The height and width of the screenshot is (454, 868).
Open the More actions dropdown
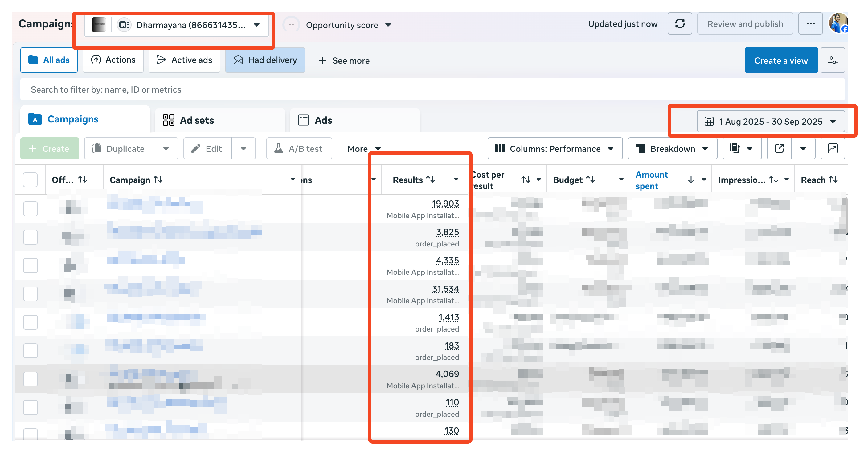click(x=364, y=148)
